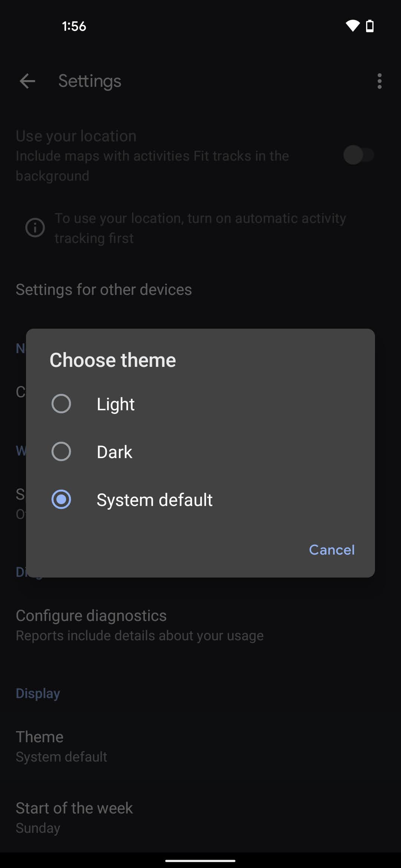Open the Theme setting row
401x868 pixels.
click(x=62, y=746)
